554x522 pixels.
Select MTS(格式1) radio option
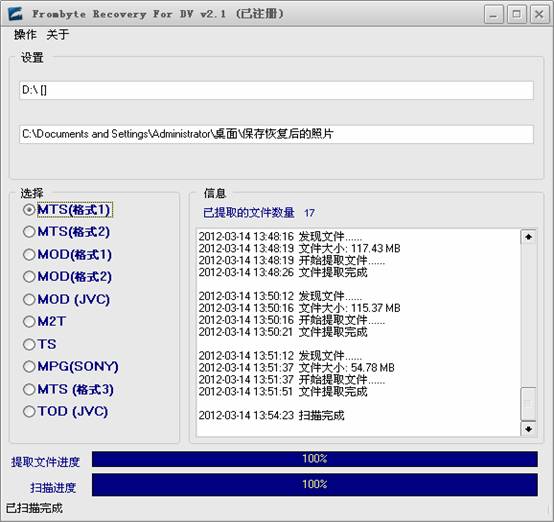[67, 210]
